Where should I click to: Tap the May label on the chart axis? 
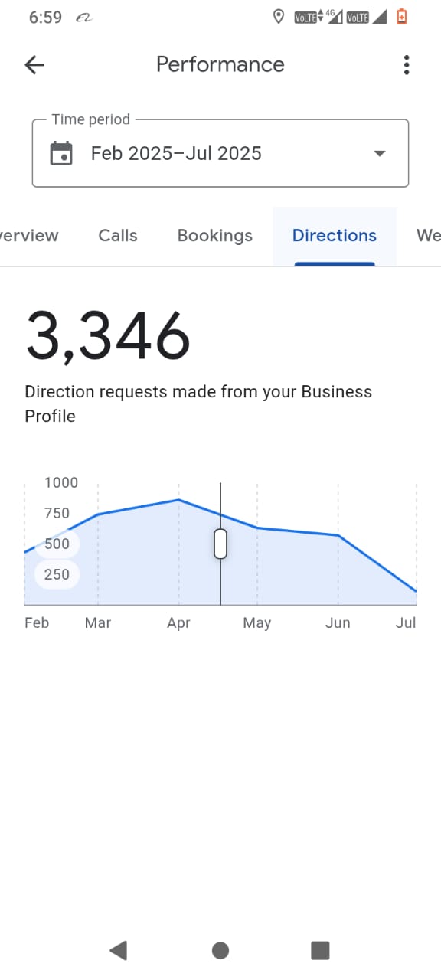pos(257,622)
